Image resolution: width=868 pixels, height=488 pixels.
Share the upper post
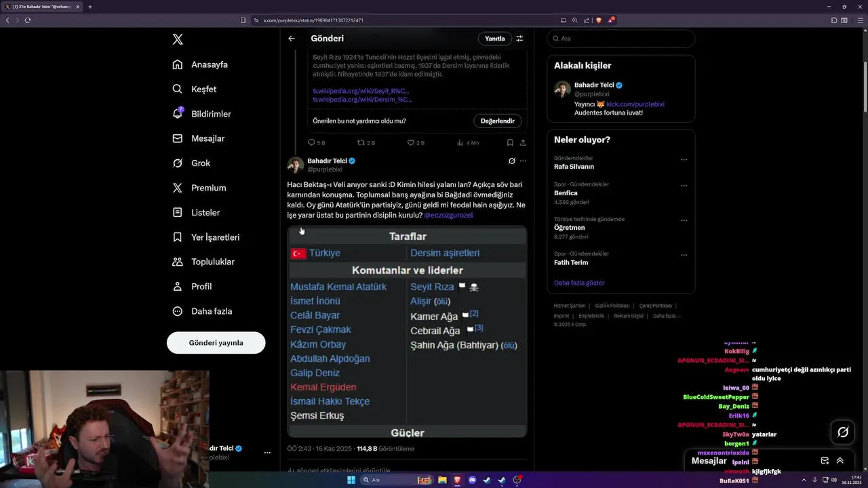point(523,143)
